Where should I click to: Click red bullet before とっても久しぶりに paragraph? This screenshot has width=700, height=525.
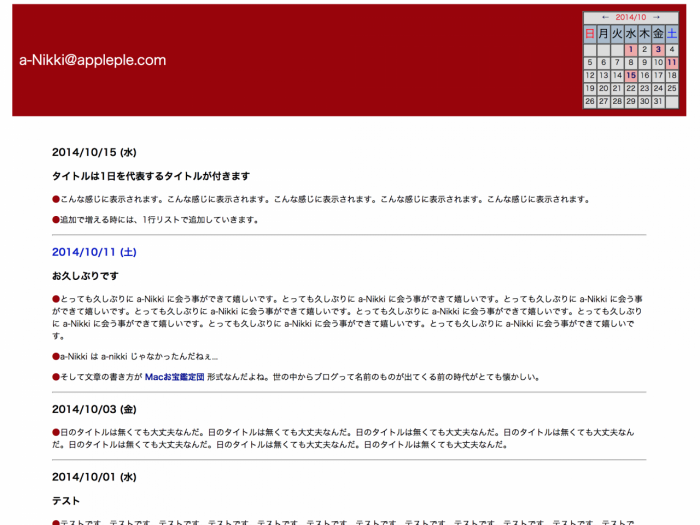56,299
